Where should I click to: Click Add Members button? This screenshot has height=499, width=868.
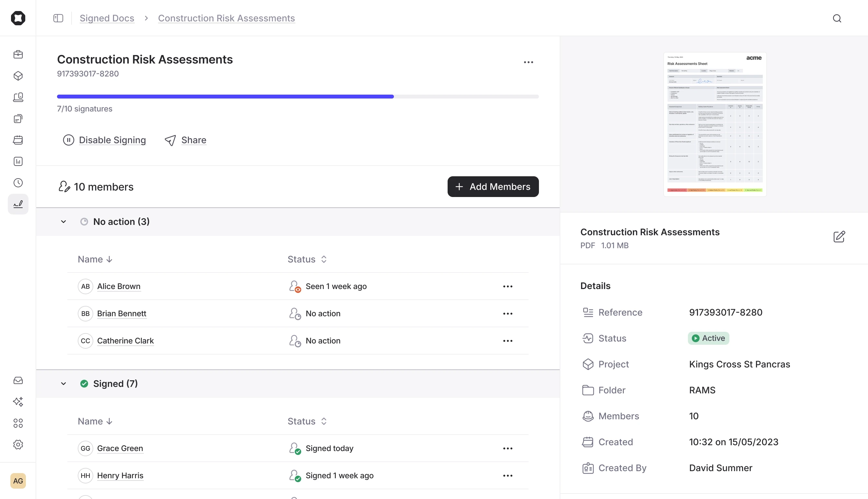[x=493, y=186]
